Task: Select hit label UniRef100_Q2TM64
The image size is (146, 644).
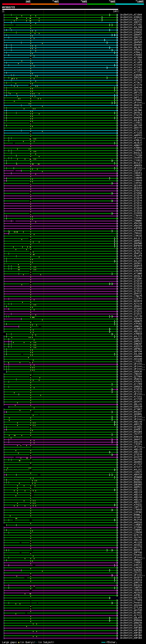Action: pos(131,377)
